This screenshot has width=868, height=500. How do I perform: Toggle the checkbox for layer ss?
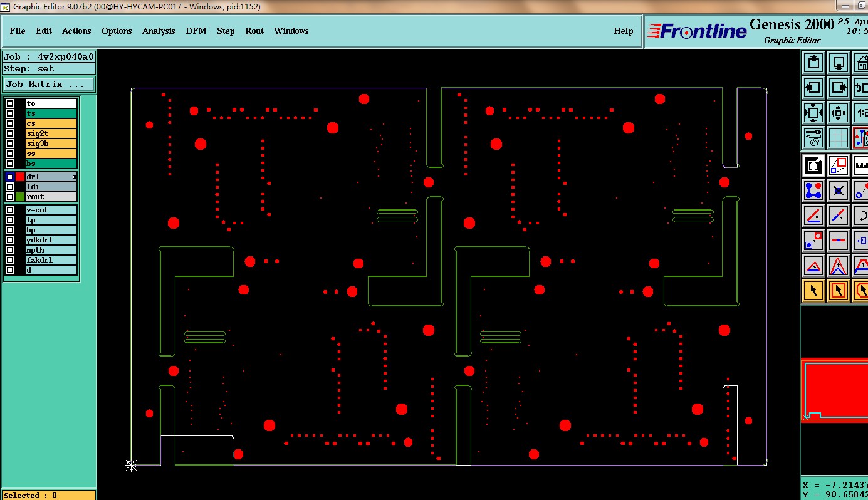[10, 154]
